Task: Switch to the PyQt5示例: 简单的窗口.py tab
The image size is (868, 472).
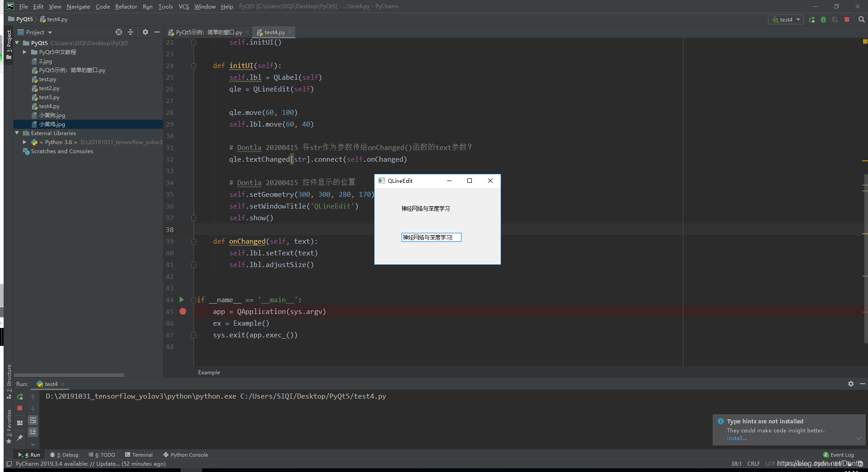Action: (207, 32)
